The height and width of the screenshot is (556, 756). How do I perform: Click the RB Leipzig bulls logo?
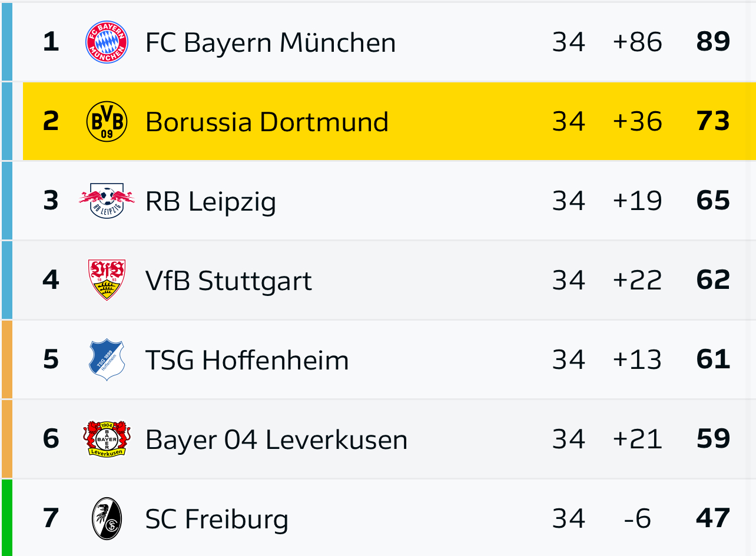(107, 201)
